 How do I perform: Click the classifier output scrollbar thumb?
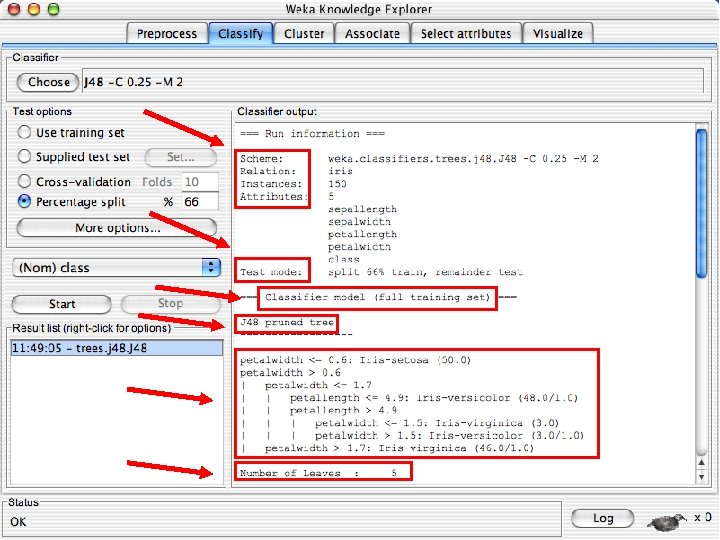[x=701, y=203]
